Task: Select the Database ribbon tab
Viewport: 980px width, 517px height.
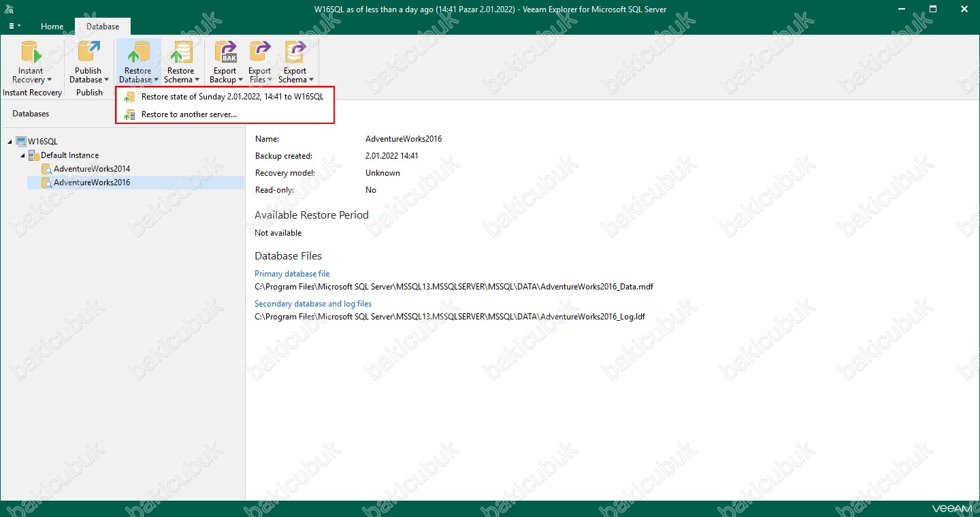Action: (x=103, y=27)
